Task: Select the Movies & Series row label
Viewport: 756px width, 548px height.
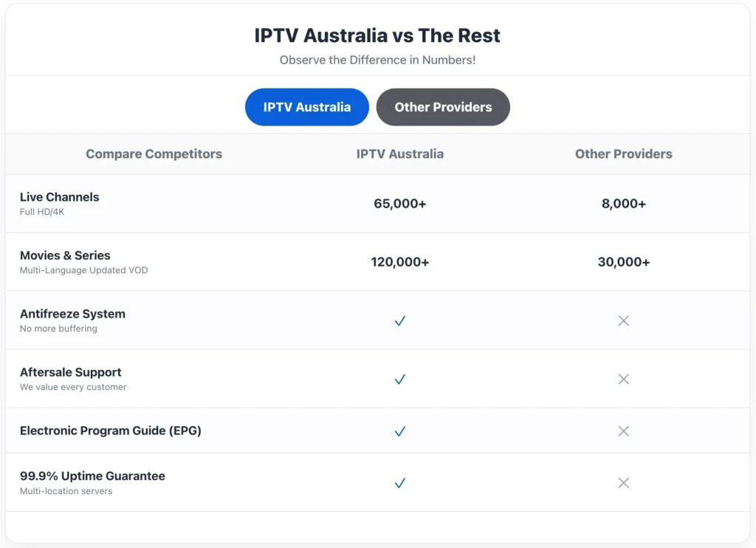Action: [x=65, y=256]
